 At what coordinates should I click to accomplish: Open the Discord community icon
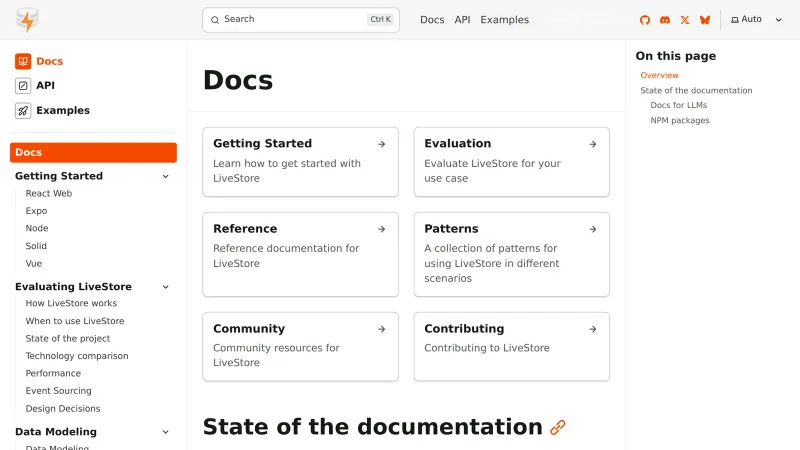pyautogui.click(x=665, y=20)
